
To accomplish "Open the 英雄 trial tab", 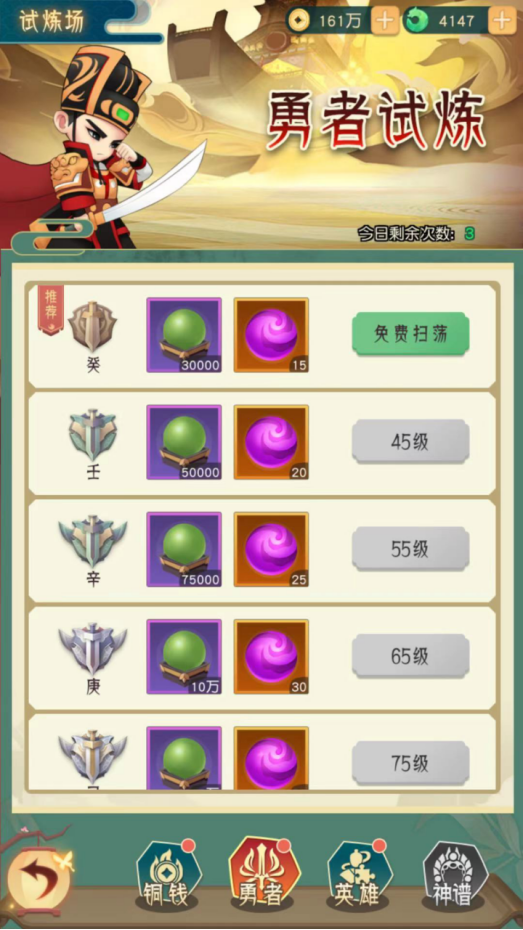I will (359, 875).
